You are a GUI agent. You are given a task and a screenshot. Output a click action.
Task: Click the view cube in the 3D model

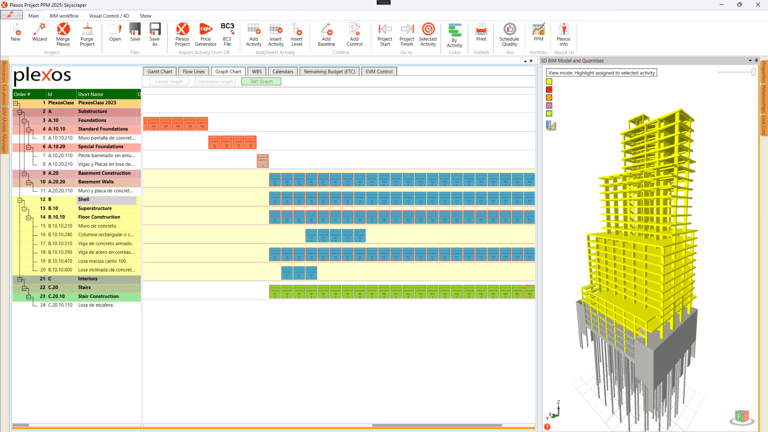(742, 417)
